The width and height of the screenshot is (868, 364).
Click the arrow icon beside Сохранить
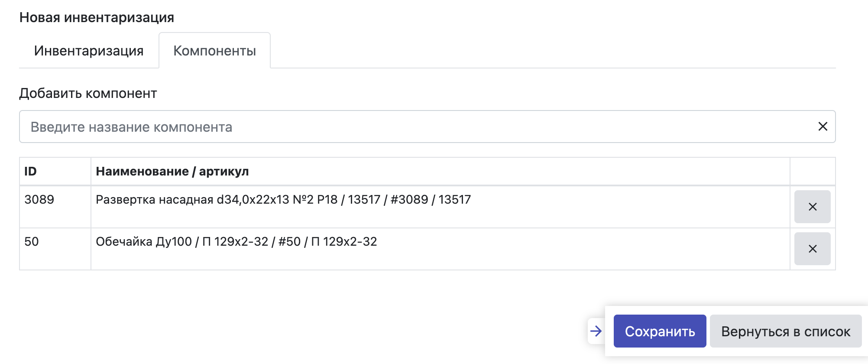(596, 331)
